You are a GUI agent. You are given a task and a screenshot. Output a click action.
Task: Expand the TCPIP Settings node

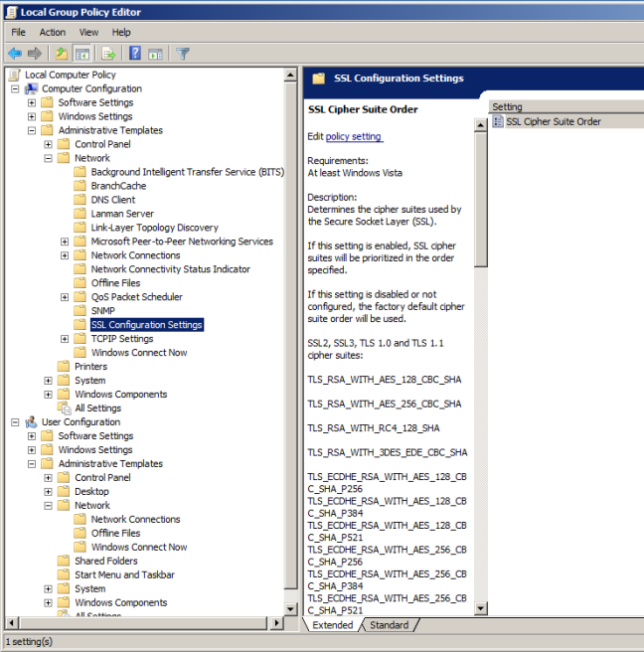pyautogui.click(x=65, y=339)
